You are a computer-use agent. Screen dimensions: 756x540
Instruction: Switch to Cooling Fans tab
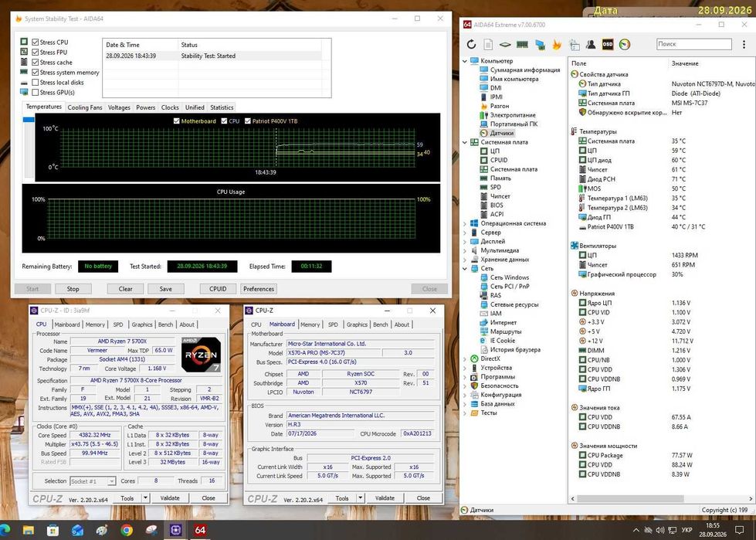[85, 107]
